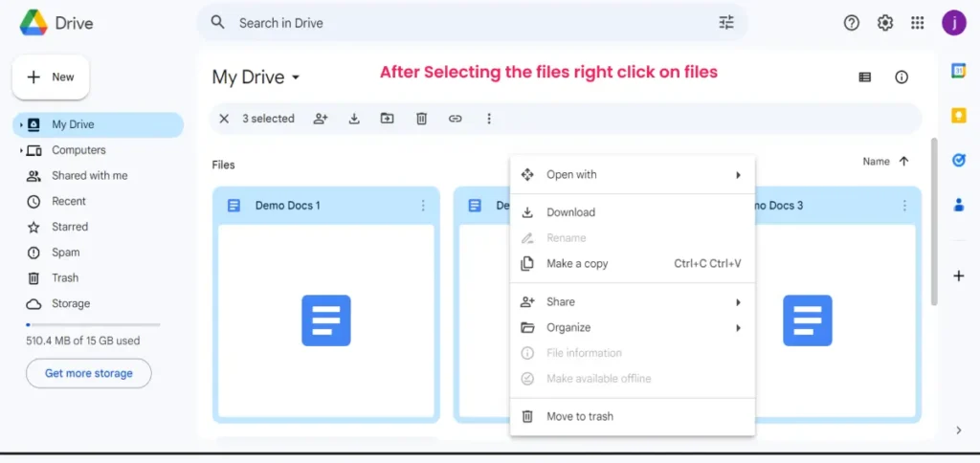Image resolution: width=980 pixels, height=463 pixels.
Task: Switch to list layout view
Action: coord(865,77)
